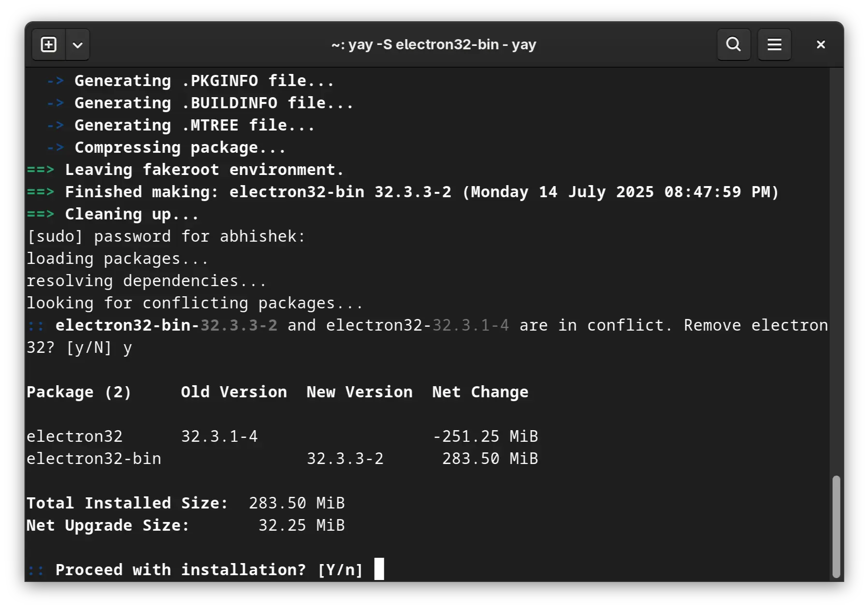Viewport: 868px width, 609px height.
Task: Select the yay -S electron32-bin title text
Action: (434, 44)
